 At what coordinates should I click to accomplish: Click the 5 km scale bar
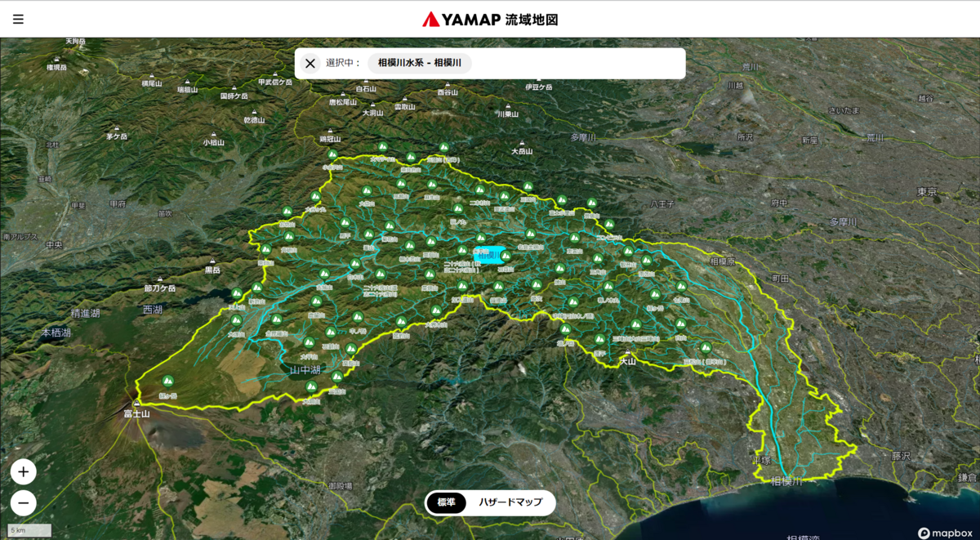(29, 531)
